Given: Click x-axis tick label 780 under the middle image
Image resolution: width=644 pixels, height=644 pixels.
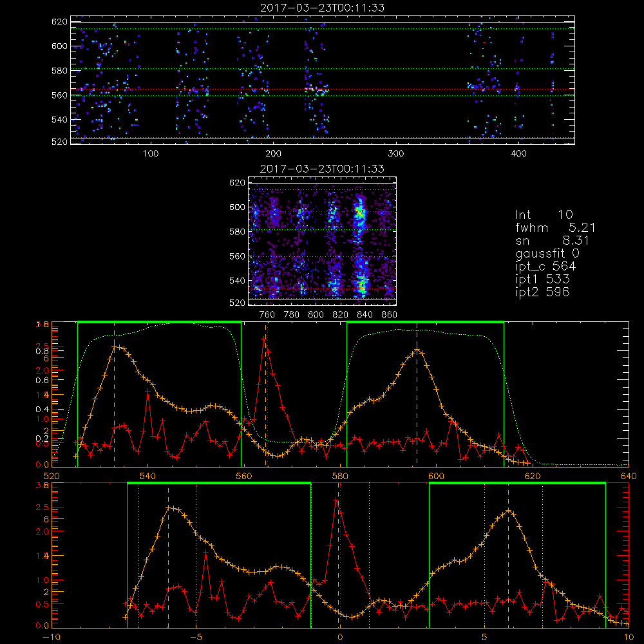Looking at the screenshot, I should tap(292, 315).
